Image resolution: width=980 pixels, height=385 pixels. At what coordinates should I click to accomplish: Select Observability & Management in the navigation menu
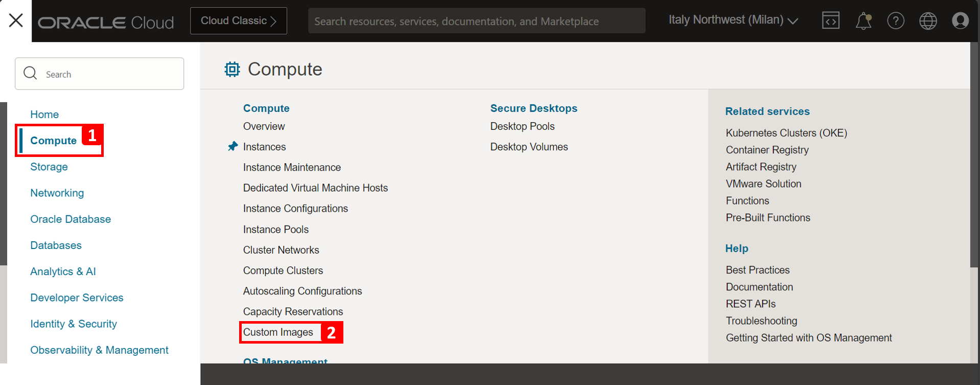pos(99,350)
